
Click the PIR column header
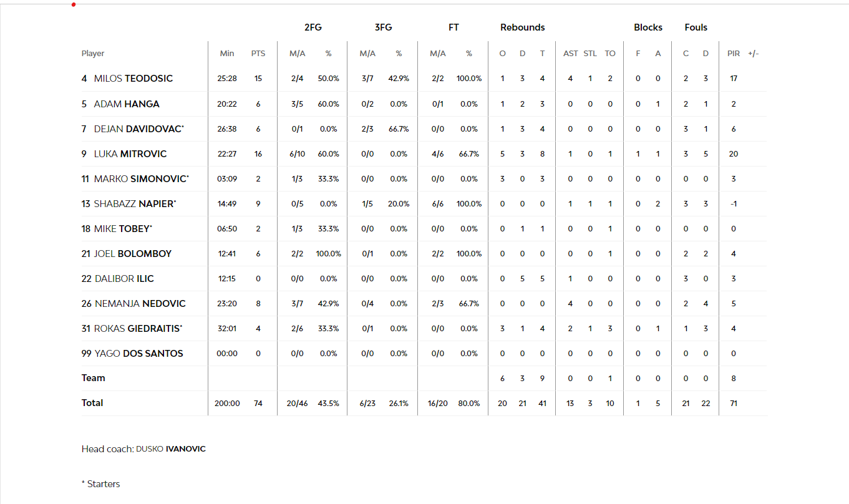coord(734,54)
